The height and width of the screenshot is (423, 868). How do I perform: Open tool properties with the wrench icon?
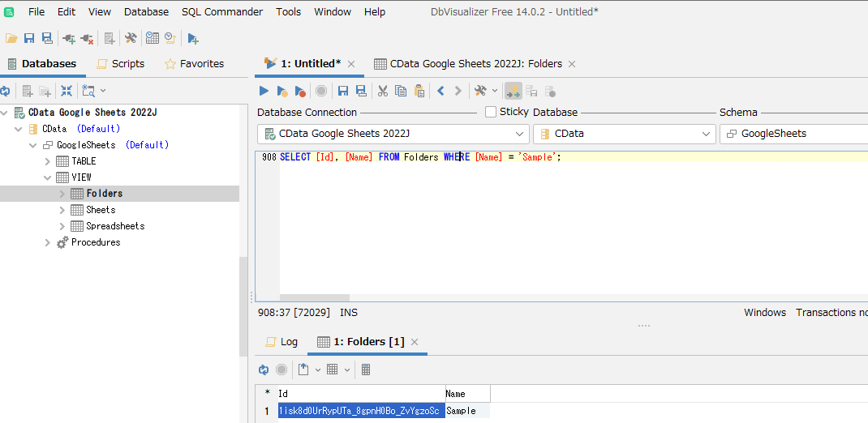point(130,38)
